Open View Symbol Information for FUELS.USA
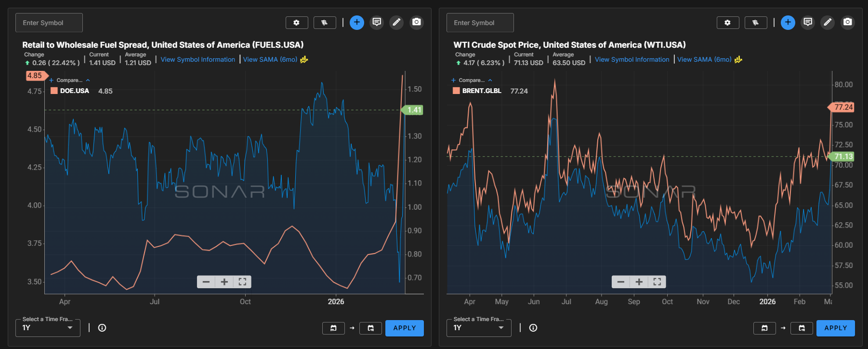 [x=198, y=59]
